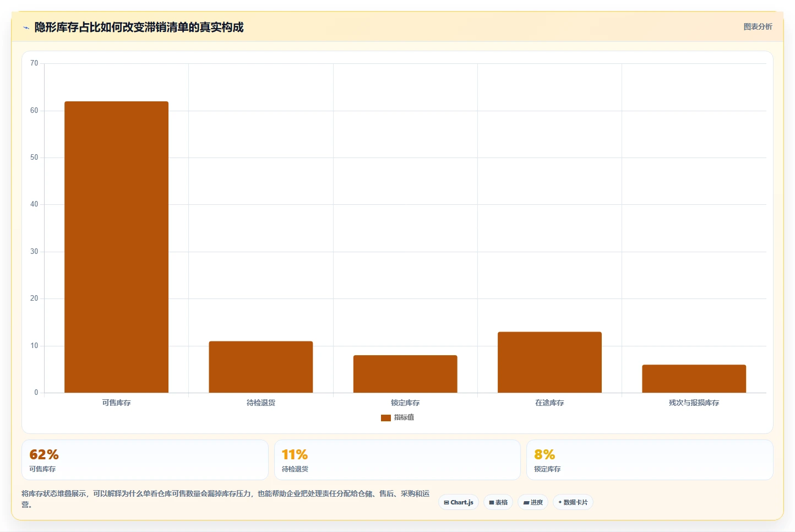Click the 数据卡片 tag chip

click(x=573, y=502)
